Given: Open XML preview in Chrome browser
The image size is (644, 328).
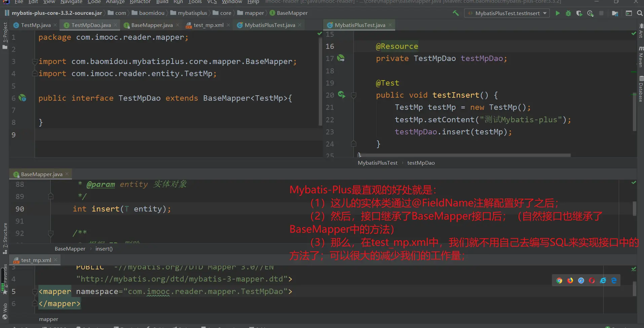Looking at the screenshot, I should pos(559,281).
